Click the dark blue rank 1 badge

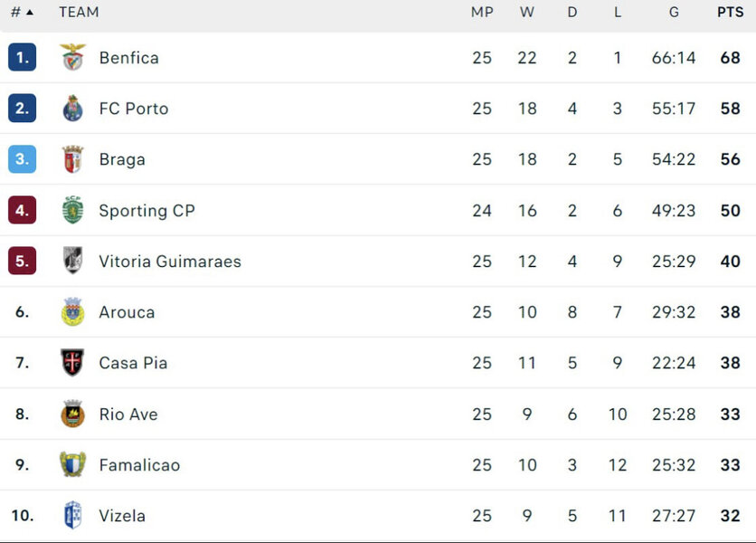(x=23, y=58)
